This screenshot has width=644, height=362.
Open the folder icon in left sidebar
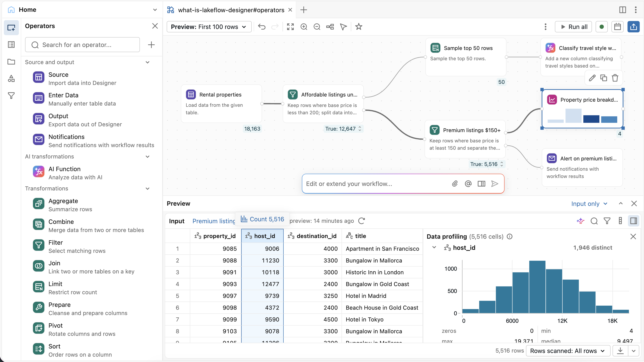pos(11,62)
